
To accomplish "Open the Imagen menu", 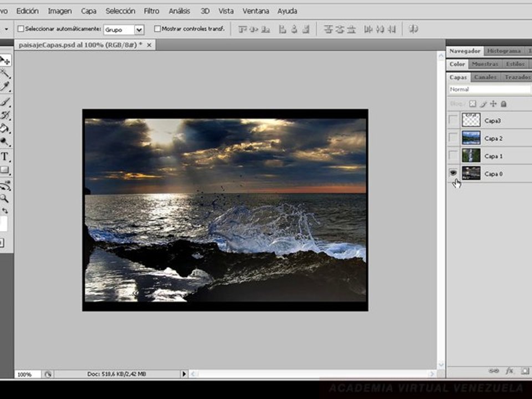I will point(60,11).
